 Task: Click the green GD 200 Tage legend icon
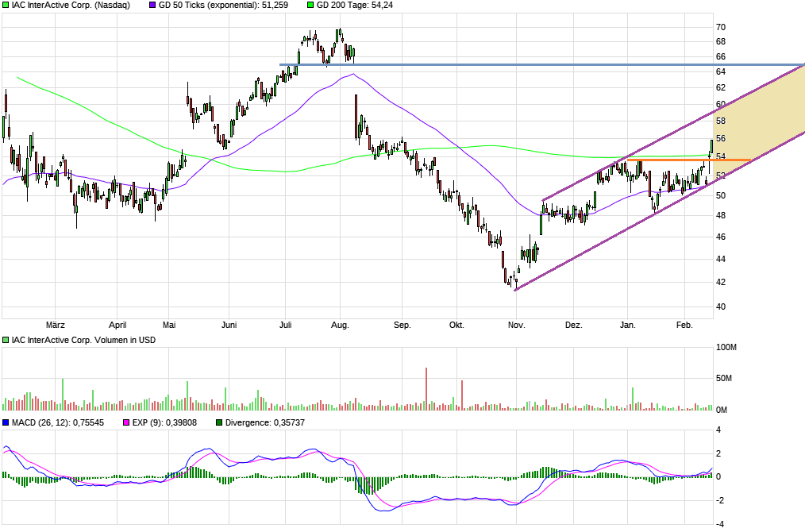(x=310, y=6)
